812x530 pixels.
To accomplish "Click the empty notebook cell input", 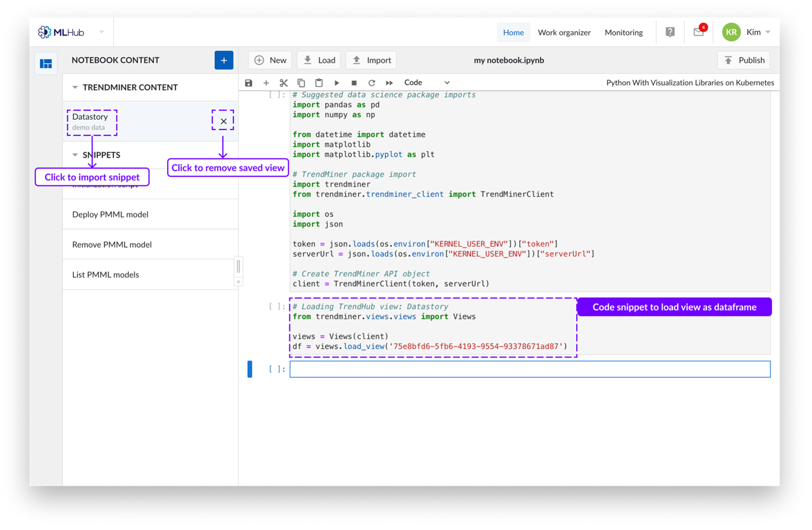I will tap(529, 369).
